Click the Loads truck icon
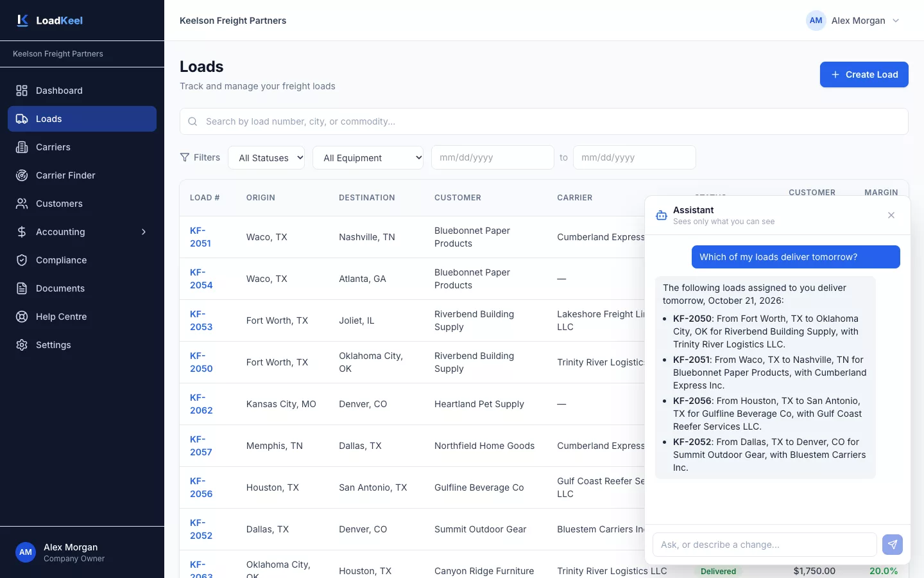This screenshot has width=924, height=578. coord(22,119)
